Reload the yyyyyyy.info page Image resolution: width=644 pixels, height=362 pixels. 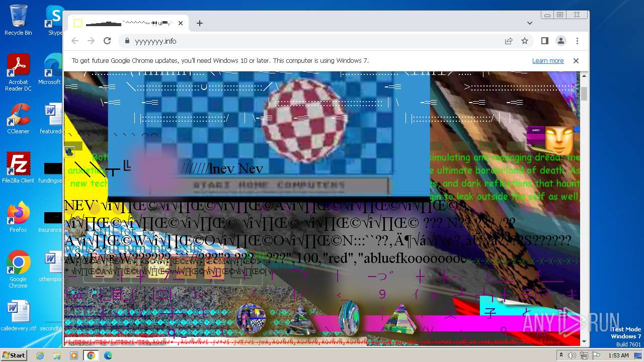[x=107, y=41]
